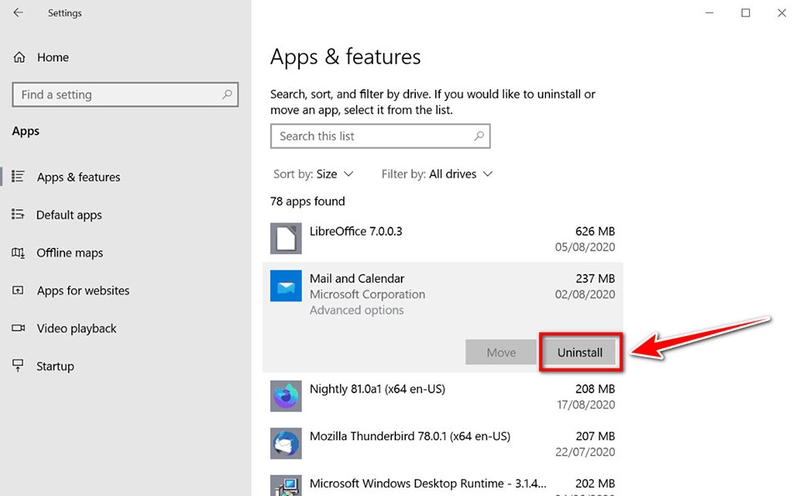This screenshot has width=800, height=496.
Task: Click the Mozilla Thunderbird app icon
Action: (286, 443)
